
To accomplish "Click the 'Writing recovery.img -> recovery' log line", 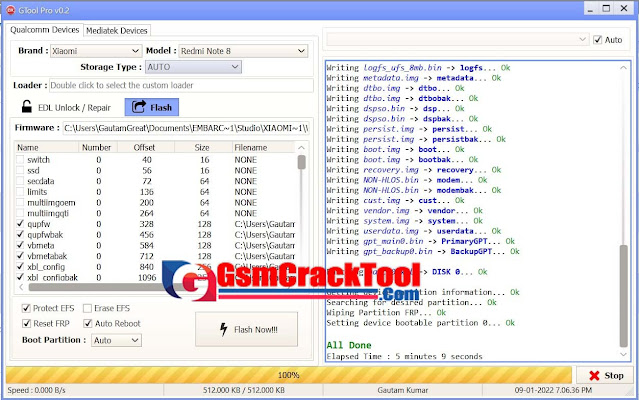I will pos(414,170).
